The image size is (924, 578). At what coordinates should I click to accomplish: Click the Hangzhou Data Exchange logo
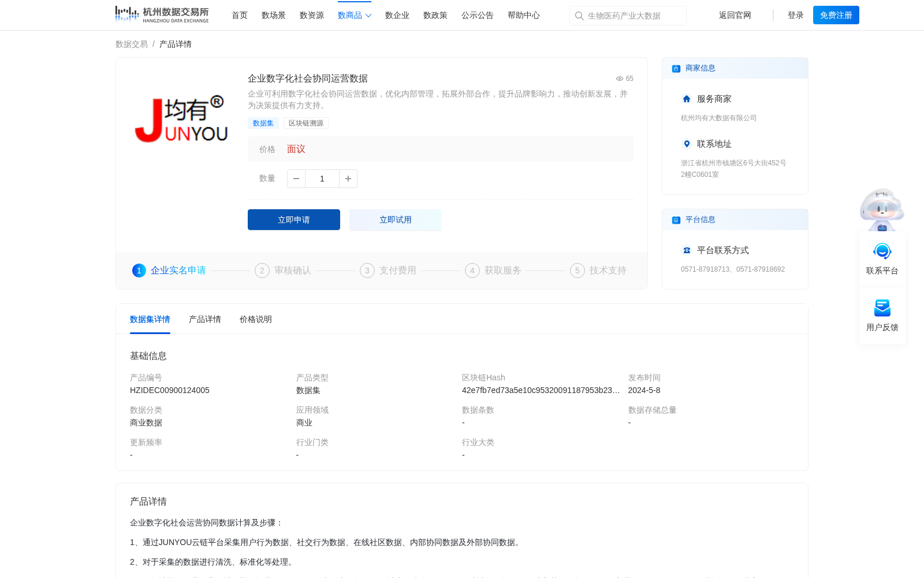[162, 14]
